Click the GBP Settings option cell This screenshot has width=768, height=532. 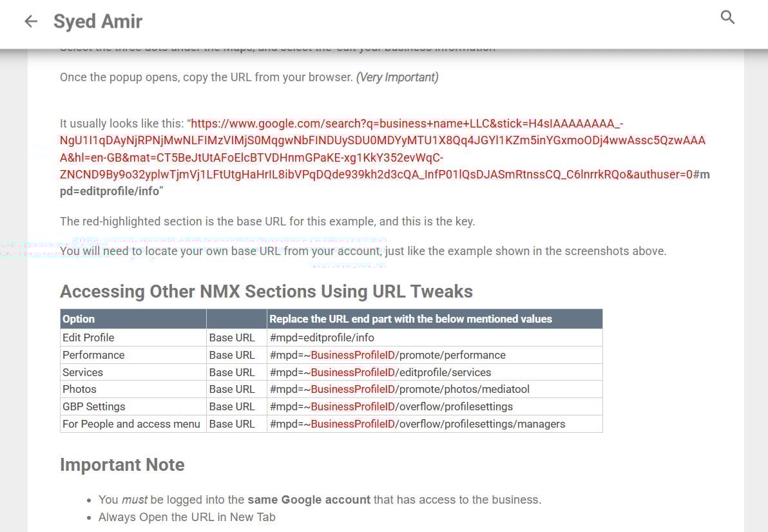tap(93, 406)
